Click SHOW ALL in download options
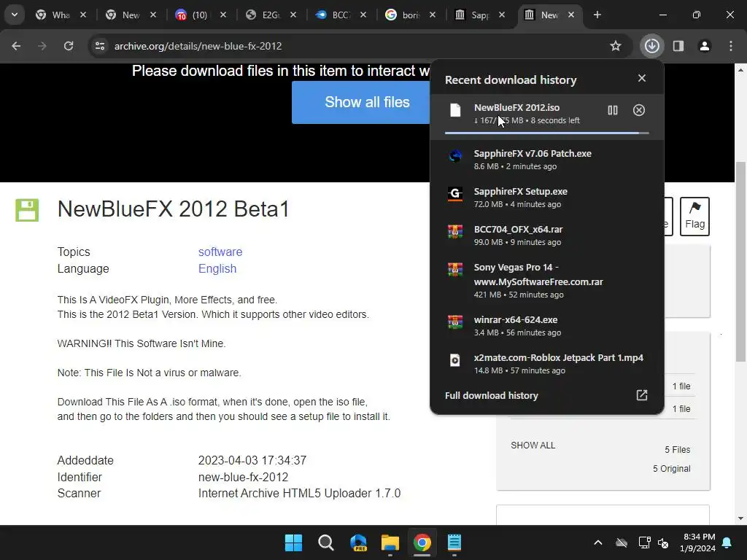The height and width of the screenshot is (560, 747). click(533, 446)
